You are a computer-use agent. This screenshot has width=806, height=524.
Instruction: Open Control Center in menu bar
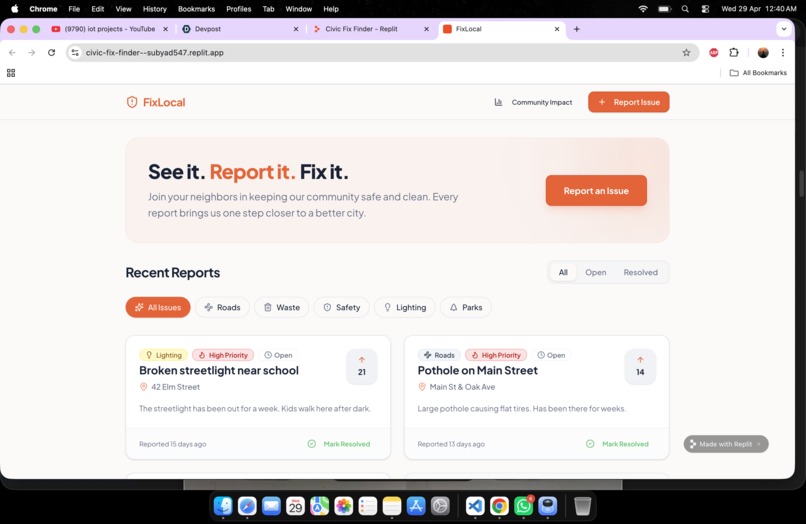(705, 9)
